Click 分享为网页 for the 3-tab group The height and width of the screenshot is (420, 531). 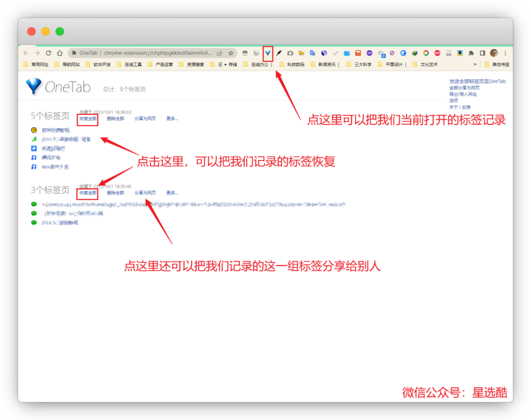pyautogui.click(x=145, y=193)
